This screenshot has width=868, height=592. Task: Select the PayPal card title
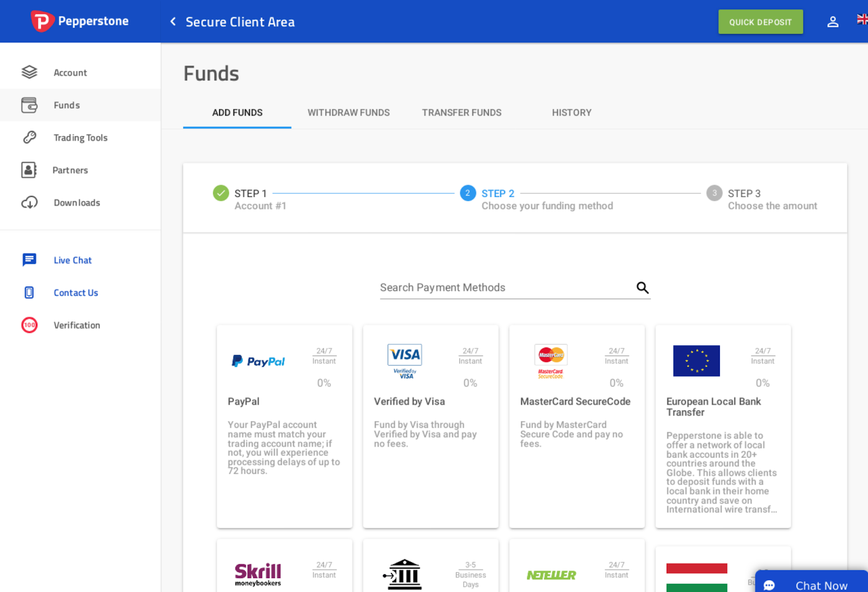(244, 401)
